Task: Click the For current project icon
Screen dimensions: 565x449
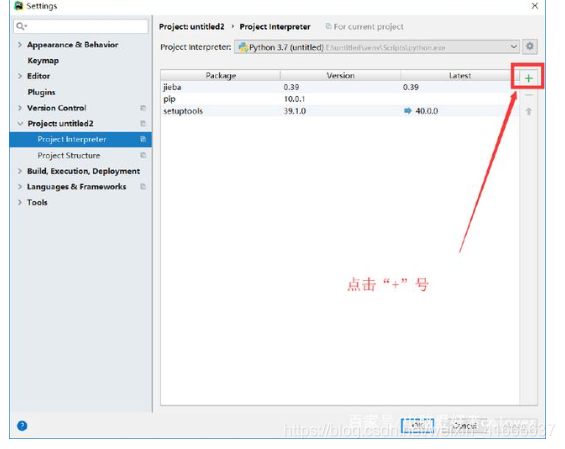Action: point(328,26)
